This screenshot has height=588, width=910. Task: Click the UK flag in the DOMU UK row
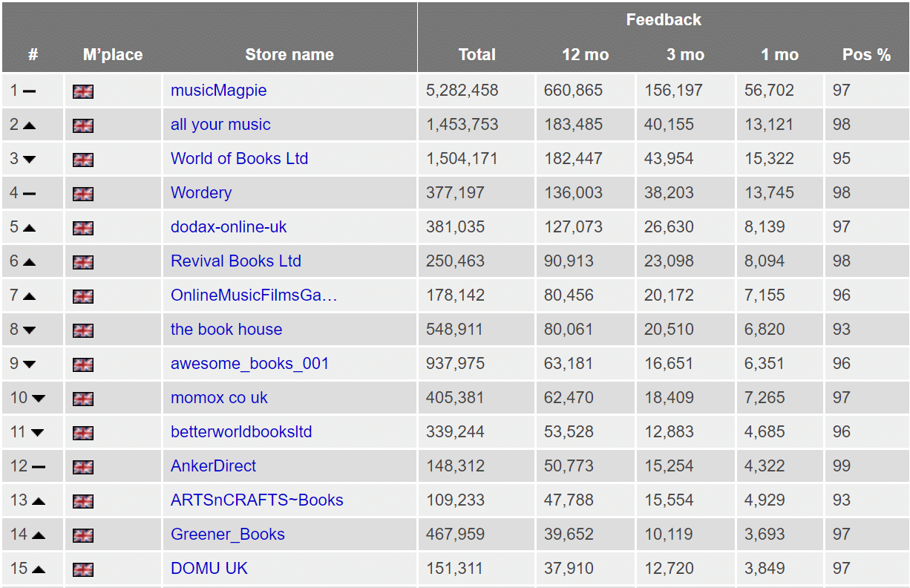point(83,569)
